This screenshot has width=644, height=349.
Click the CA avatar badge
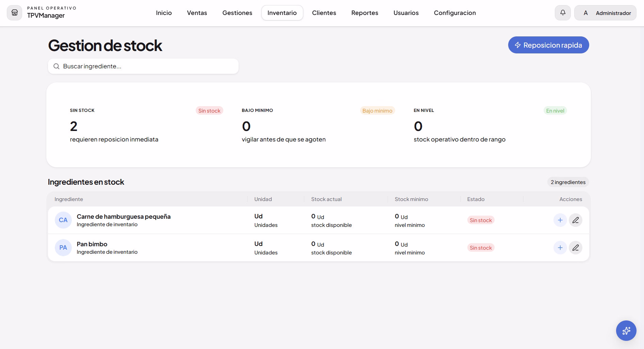(x=63, y=220)
